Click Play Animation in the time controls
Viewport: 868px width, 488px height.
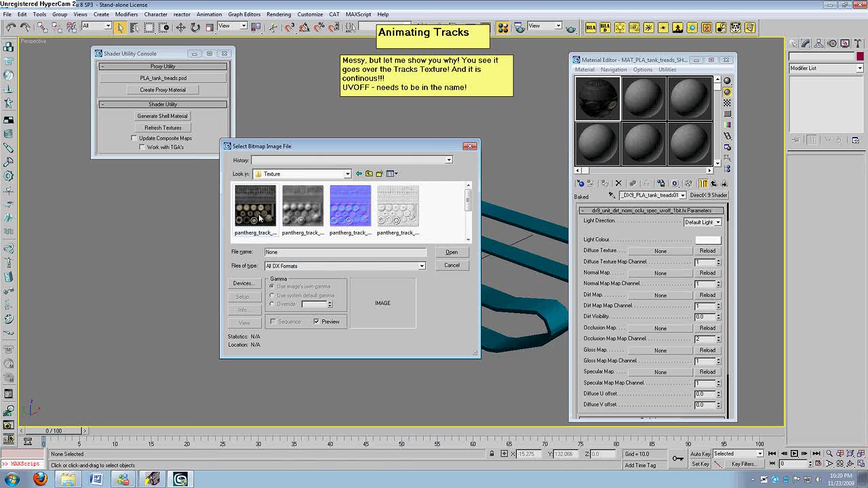(x=795, y=453)
